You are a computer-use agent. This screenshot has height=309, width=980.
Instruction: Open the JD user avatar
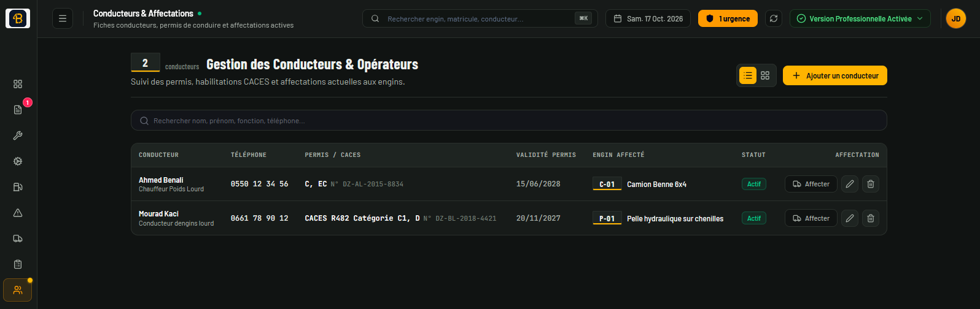click(956, 18)
